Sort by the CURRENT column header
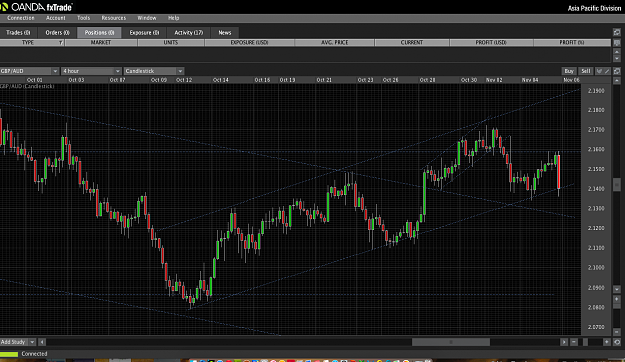This screenshot has height=362, width=625. tap(412, 42)
